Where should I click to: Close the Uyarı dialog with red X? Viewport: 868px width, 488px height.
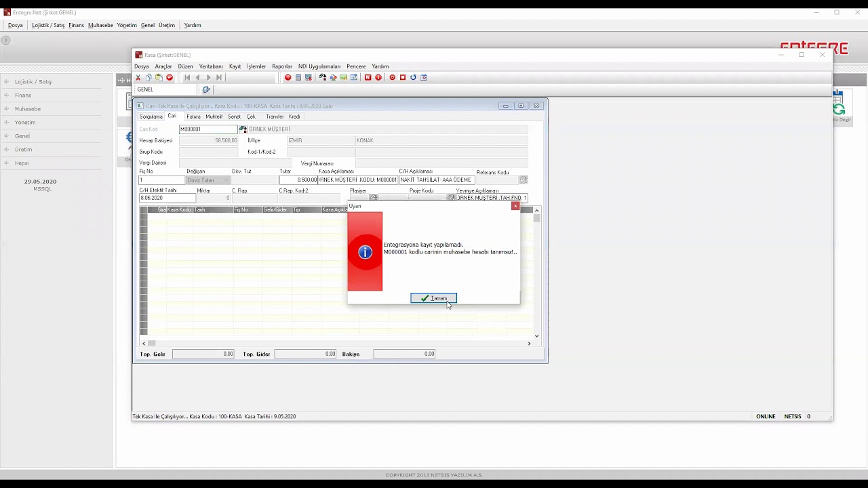(x=515, y=206)
